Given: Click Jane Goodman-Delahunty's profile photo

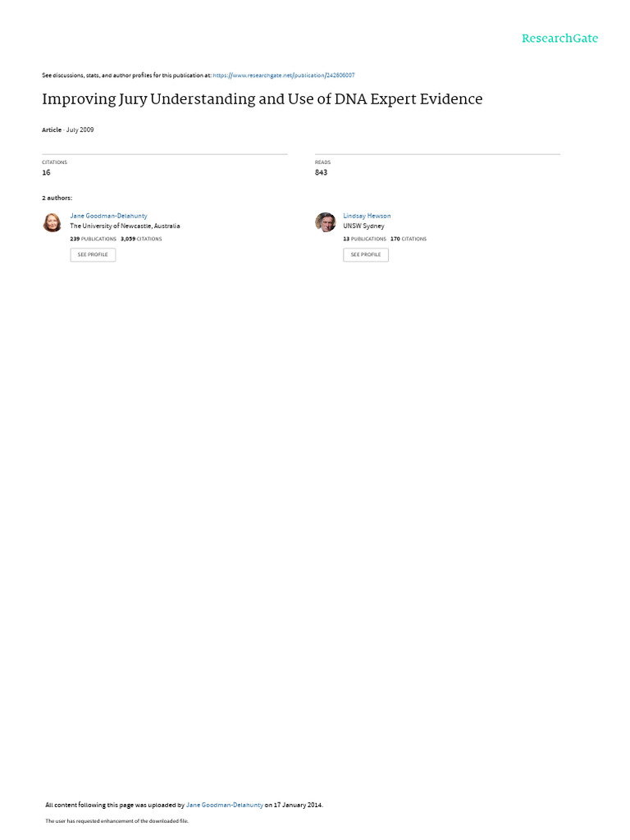Looking at the screenshot, I should [x=52, y=222].
